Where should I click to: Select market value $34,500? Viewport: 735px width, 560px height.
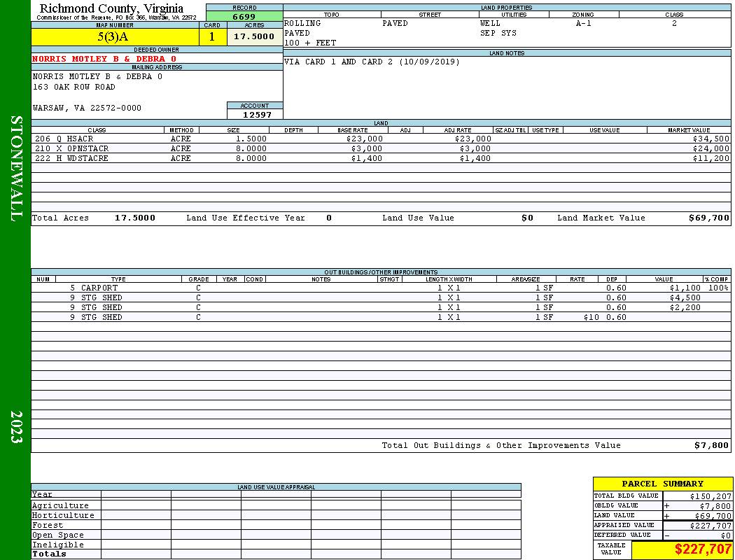tap(711, 139)
